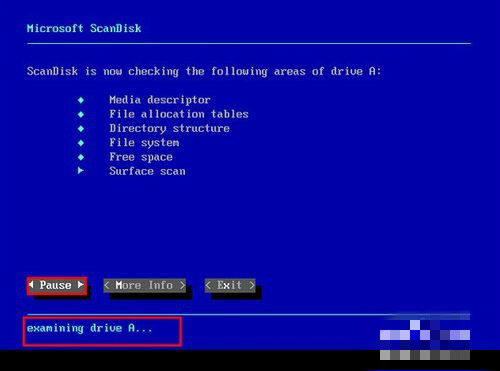
Task: Select the Exit button
Action: pos(230,286)
